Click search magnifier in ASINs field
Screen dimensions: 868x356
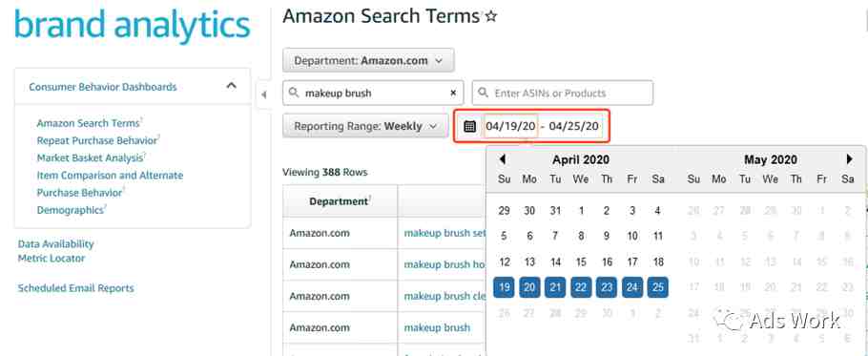click(x=484, y=93)
